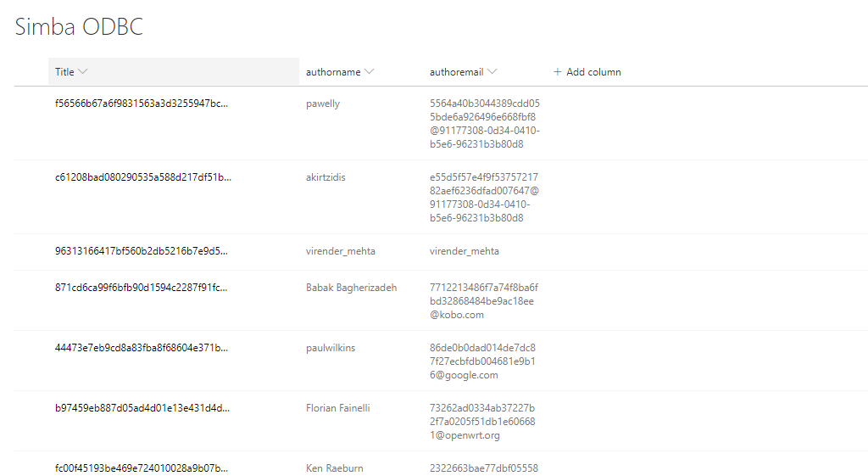Open item 44473e7eb9cd8a83fba8f68604e371b
The width and height of the screenshot is (868, 476).
coord(142,348)
